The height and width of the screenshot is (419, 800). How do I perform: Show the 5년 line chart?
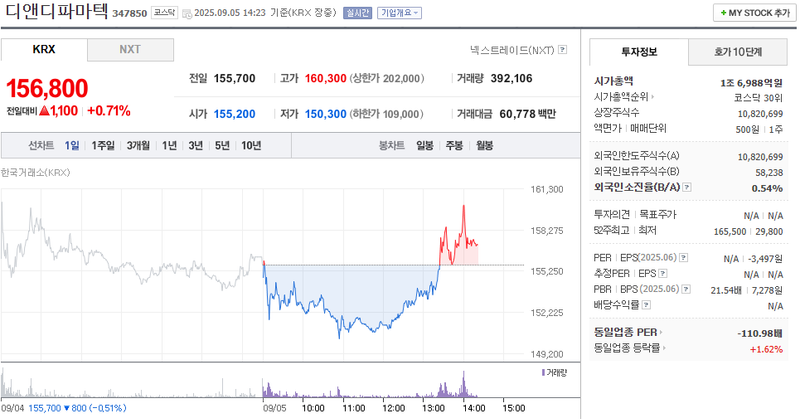tap(222, 145)
